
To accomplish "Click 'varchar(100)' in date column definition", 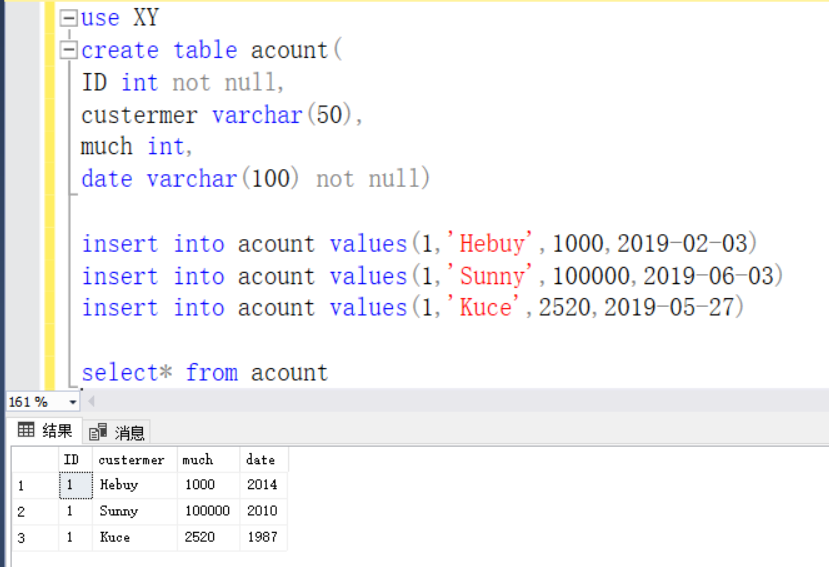I will [x=223, y=179].
